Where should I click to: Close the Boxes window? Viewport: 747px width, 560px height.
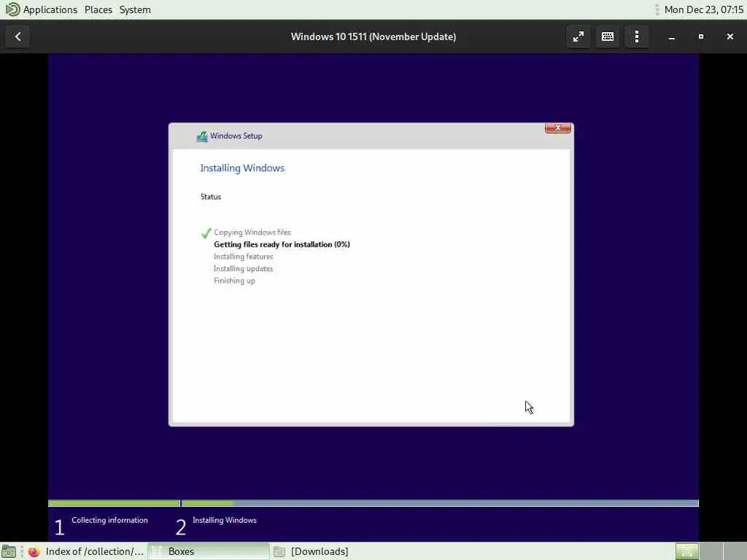[729, 36]
